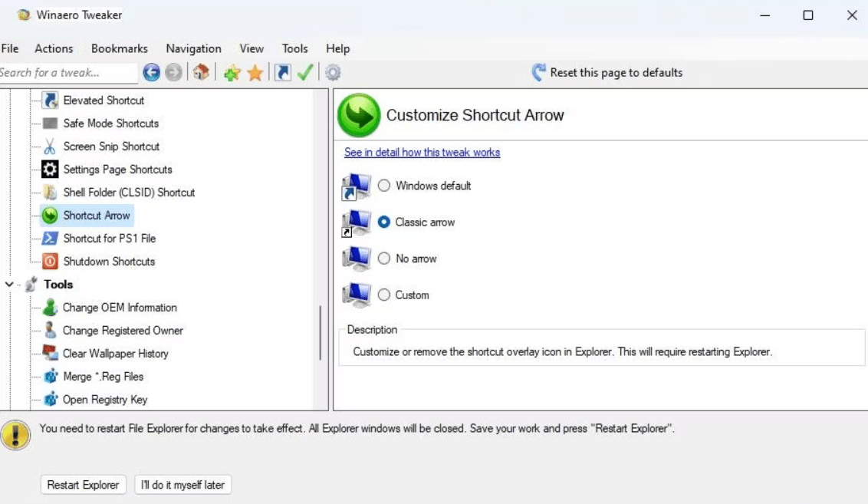Select Merge *.Reg Files tree item
Screen dimensions: 868x504
click(x=103, y=376)
